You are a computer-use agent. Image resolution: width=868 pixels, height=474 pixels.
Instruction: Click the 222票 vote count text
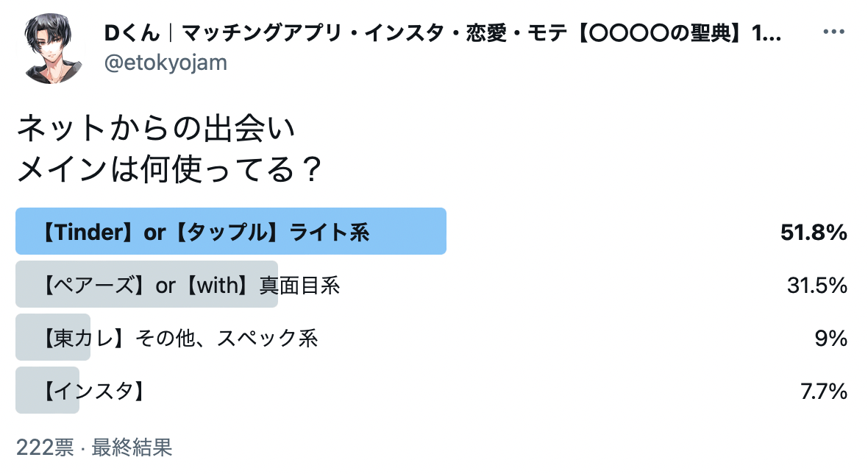click(45, 448)
